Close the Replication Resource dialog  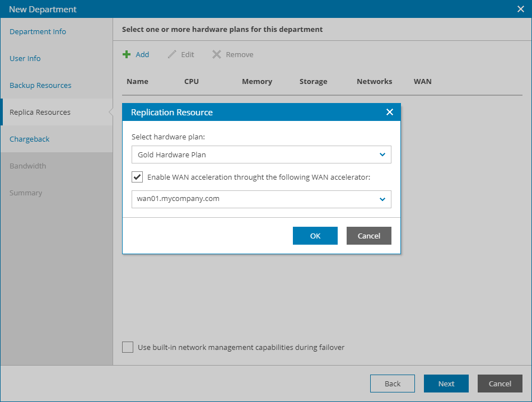point(390,112)
